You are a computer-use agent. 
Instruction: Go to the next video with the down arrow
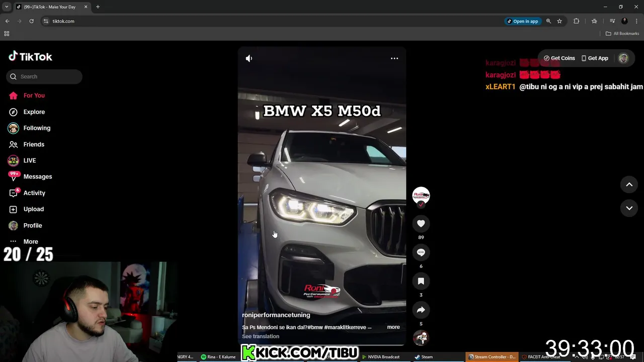click(x=629, y=208)
